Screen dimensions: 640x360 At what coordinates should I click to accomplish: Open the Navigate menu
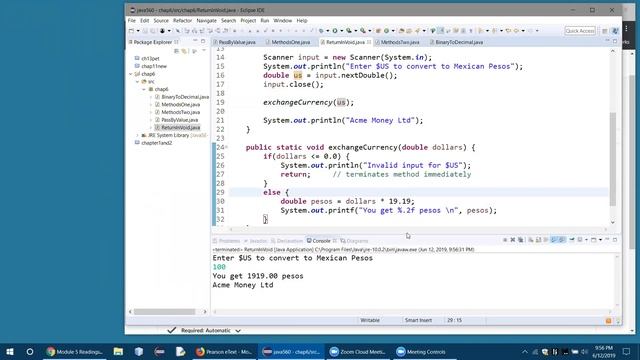click(207, 20)
